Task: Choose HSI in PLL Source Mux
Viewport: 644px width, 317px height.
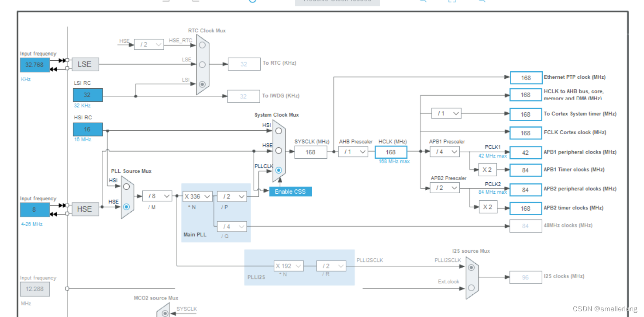Action: pyautogui.click(x=127, y=187)
